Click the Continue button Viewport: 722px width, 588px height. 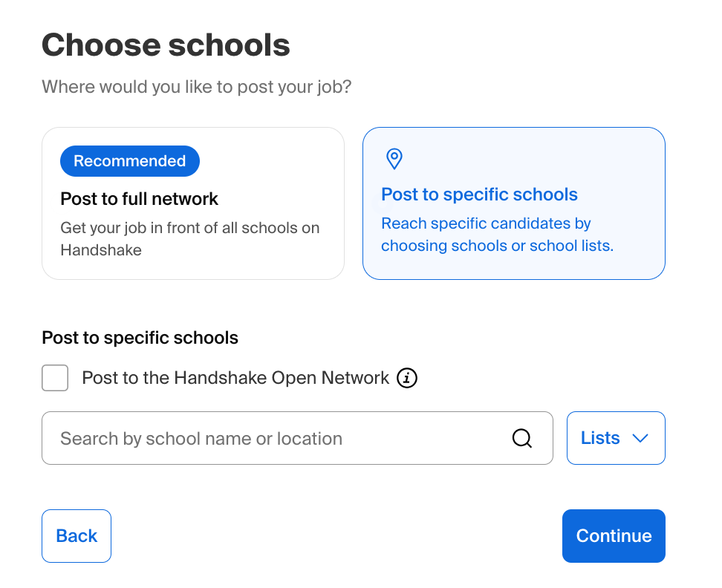(614, 535)
